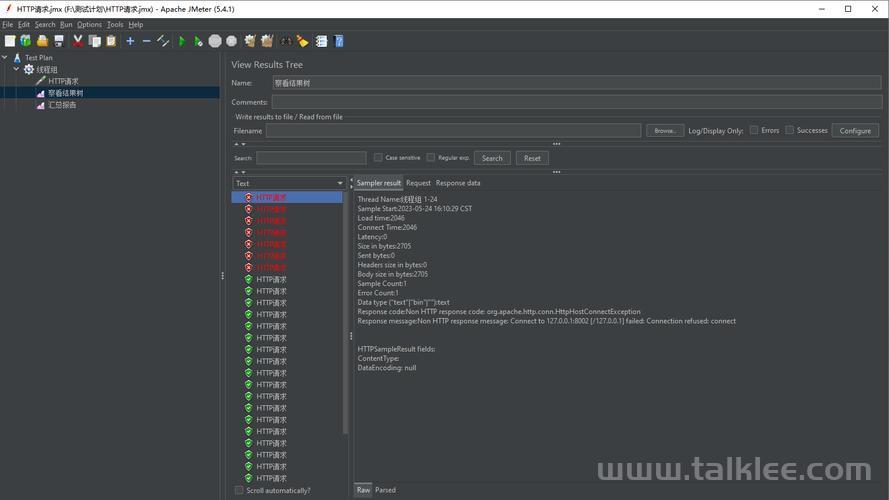This screenshot has width=889, height=500.
Task: Collapse the Test Plan tree node
Action: click(5, 57)
